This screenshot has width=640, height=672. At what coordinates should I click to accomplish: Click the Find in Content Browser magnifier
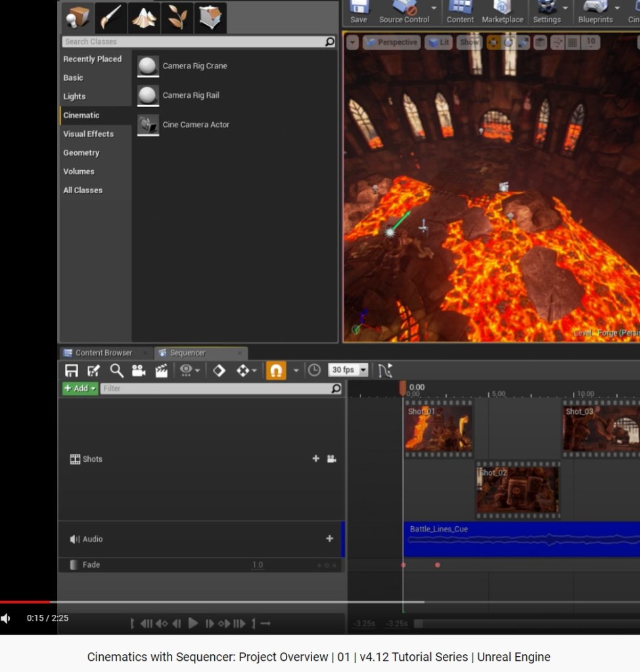116,370
